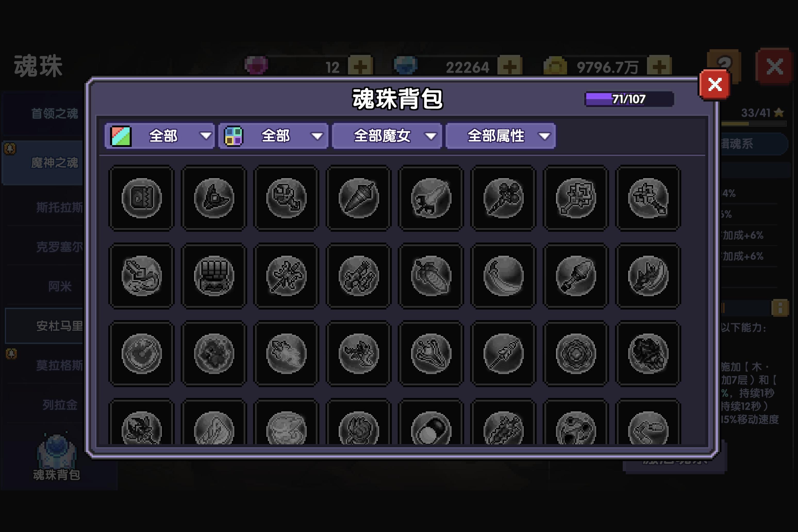The image size is (798, 532).
Task: Expand the 全部属性 attribute dropdown
Action: [x=501, y=136]
